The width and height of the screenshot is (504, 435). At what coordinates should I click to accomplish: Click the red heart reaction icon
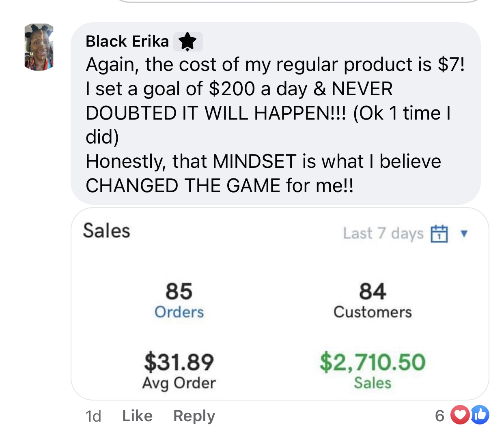pos(460,415)
